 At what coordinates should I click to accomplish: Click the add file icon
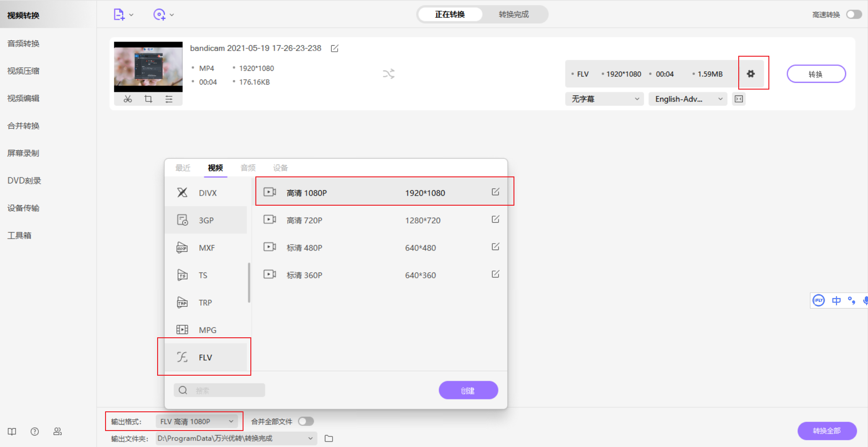pos(119,15)
